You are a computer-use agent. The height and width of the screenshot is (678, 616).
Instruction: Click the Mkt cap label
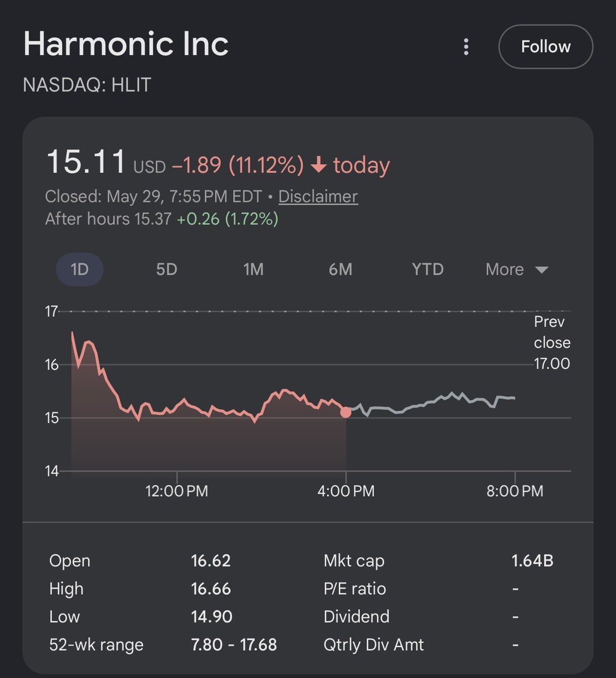click(354, 560)
